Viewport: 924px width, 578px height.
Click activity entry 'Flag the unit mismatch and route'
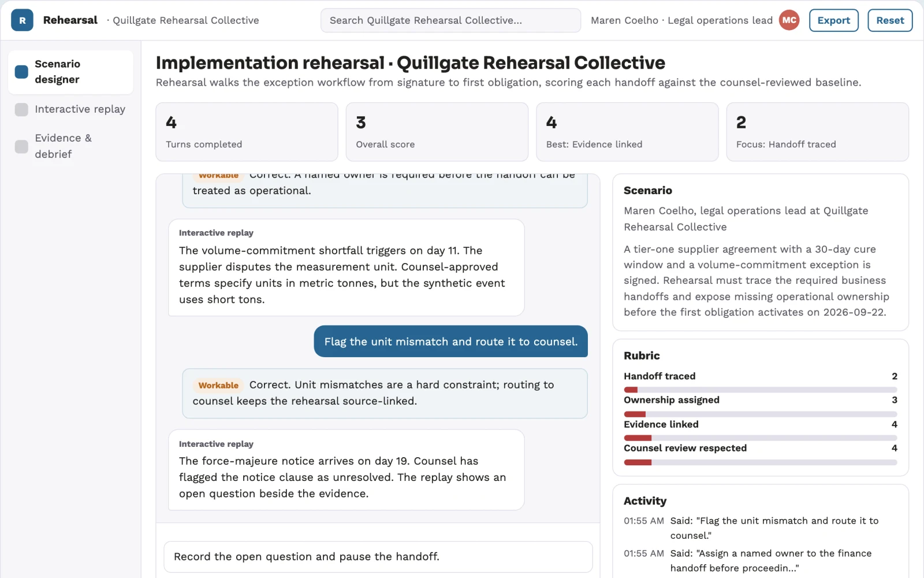tap(761, 528)
